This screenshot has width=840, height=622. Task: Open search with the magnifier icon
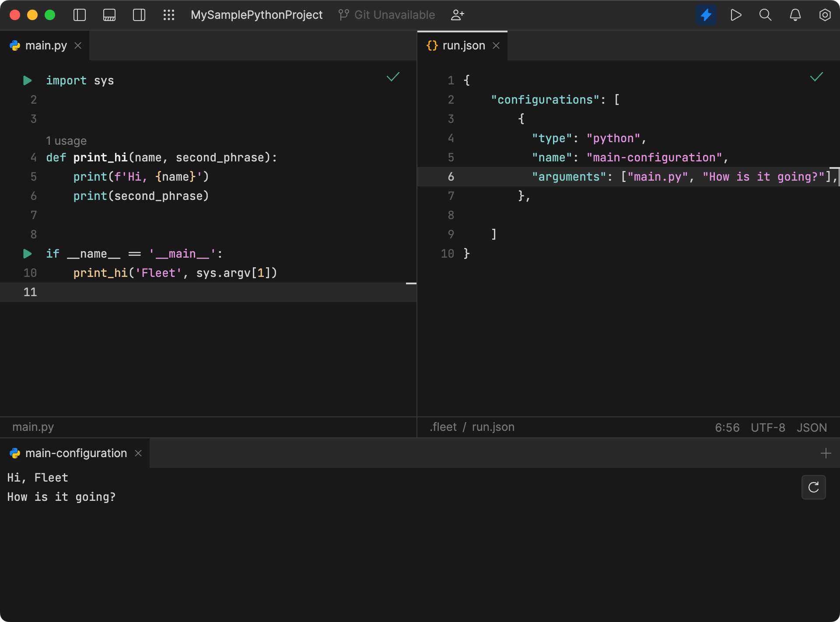(x=765, y=14)
